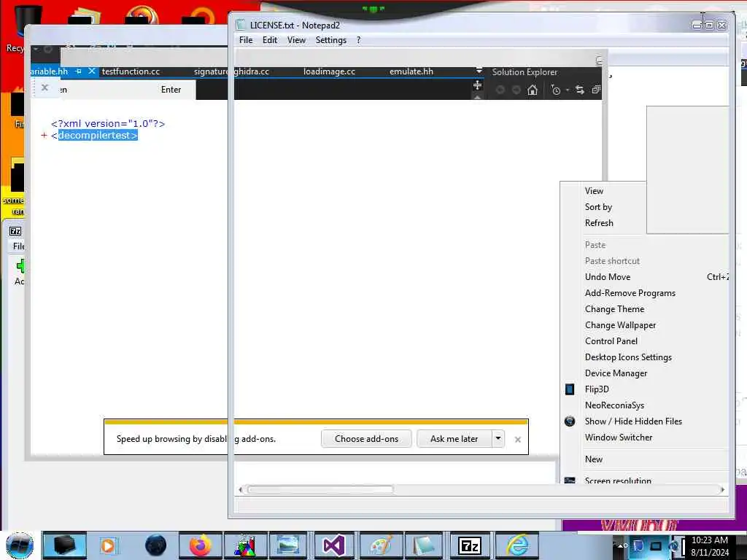Image resolution: width=747 pixels, height=560 pixels.
Task: Choose Refresh from the context menu
Action: coord(599,223)
